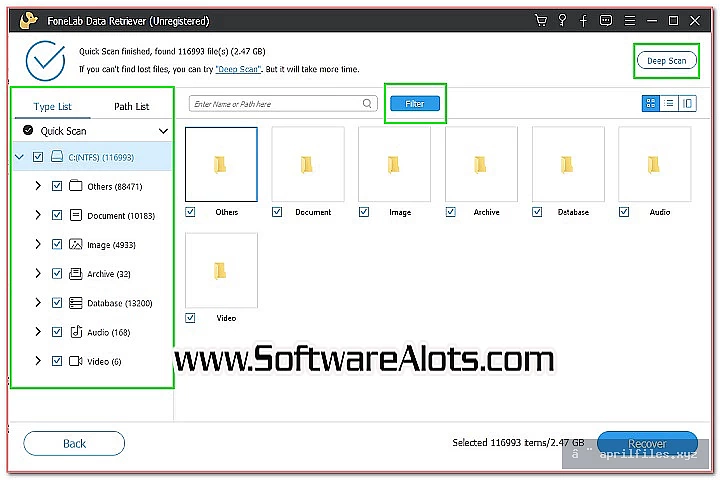
Task: Click the Others folder type icon in tree
Action: pos(75,186)
